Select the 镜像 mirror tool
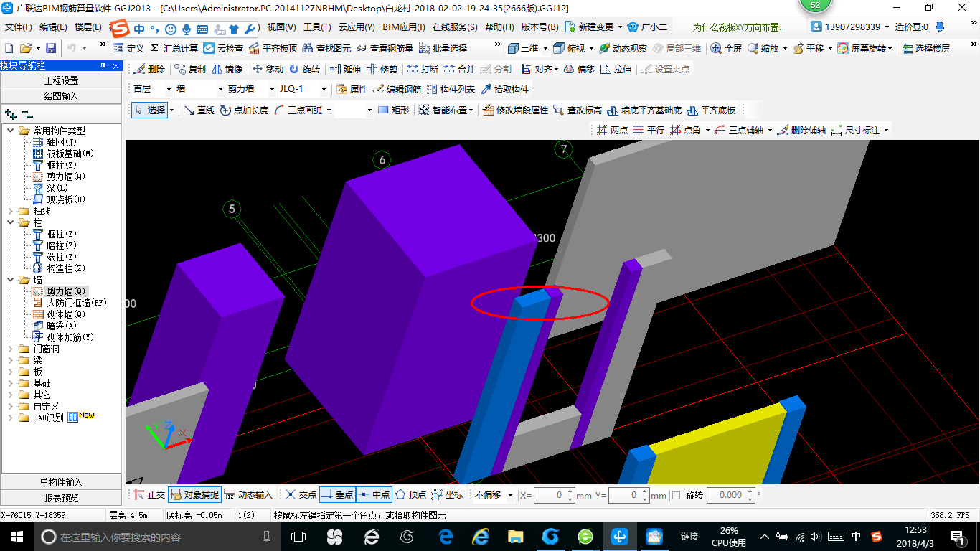Image resolution: width=980 pixels, height=551 pixels. tap(227, 70)
